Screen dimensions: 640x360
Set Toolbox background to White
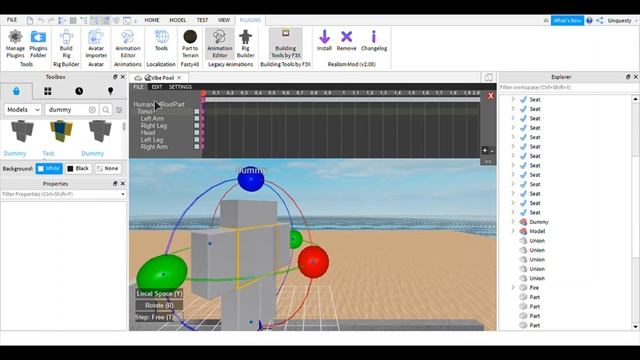point(49,169)
